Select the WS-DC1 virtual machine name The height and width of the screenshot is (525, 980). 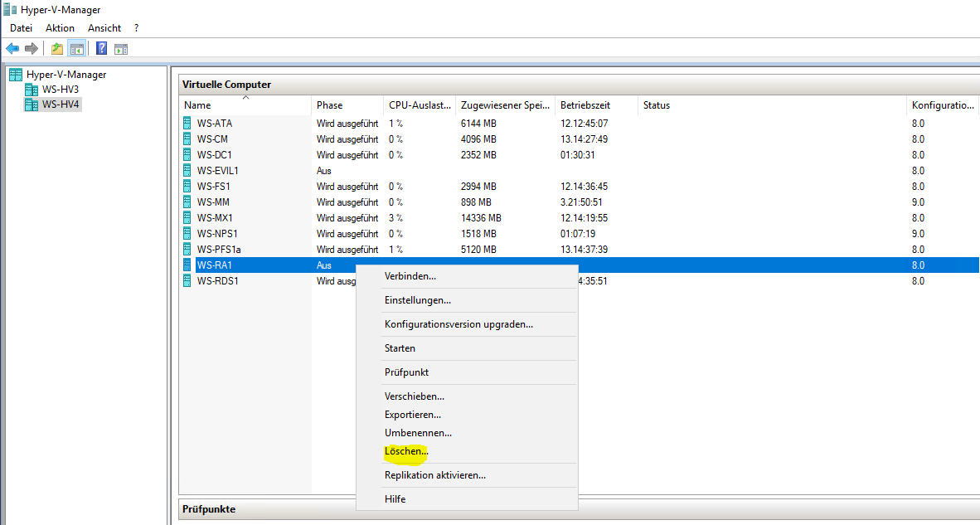click(215, 154)
